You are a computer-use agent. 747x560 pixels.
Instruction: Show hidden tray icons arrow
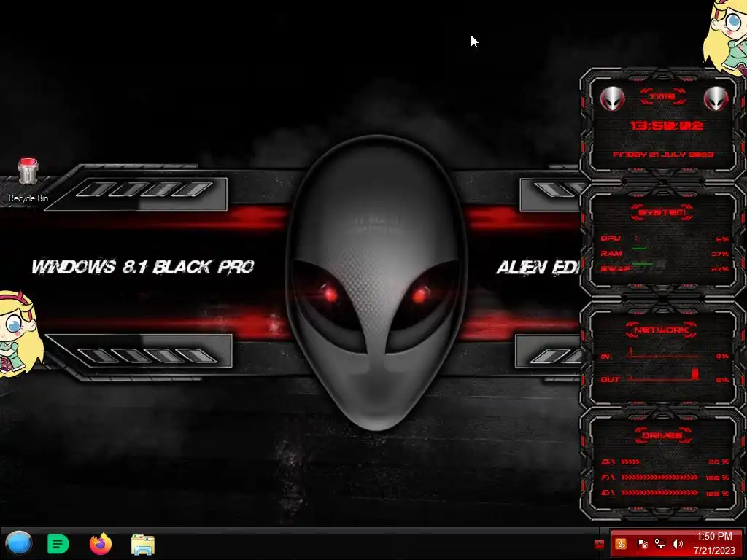pos(600,544)
